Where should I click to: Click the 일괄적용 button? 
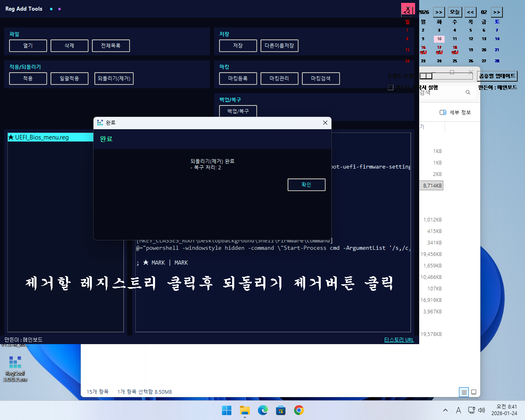coord(69,78)
